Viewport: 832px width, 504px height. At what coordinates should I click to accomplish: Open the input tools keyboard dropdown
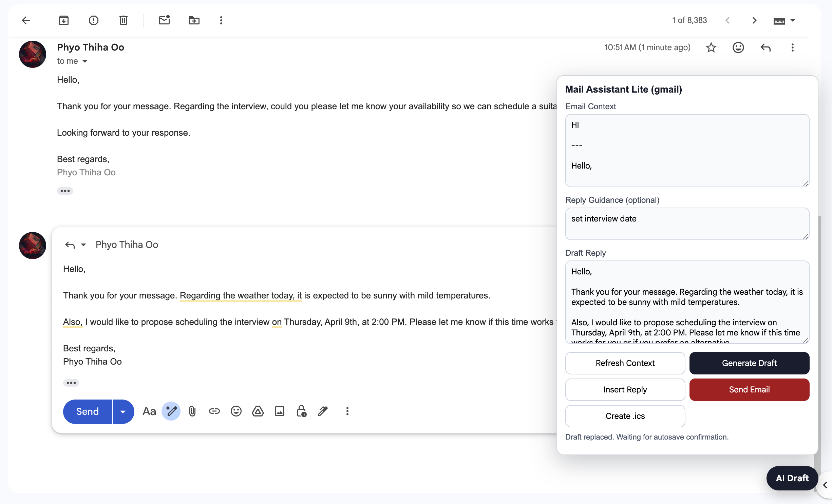coord(793,20)
